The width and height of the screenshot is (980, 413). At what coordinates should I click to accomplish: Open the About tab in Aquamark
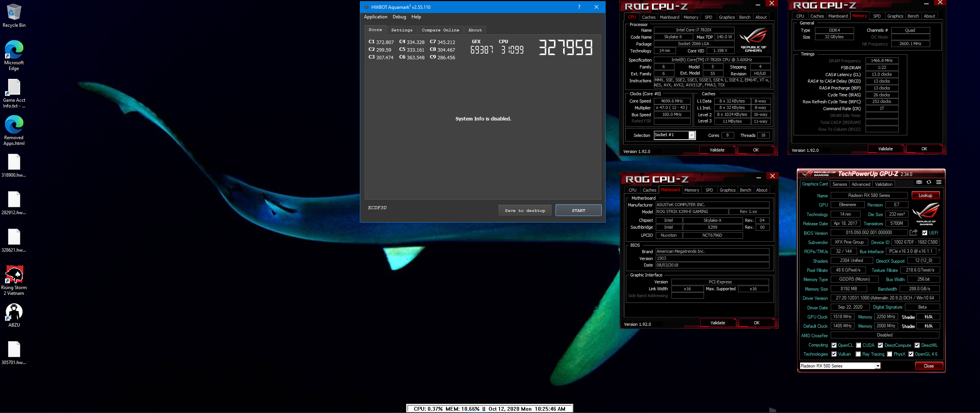(475, 30)
